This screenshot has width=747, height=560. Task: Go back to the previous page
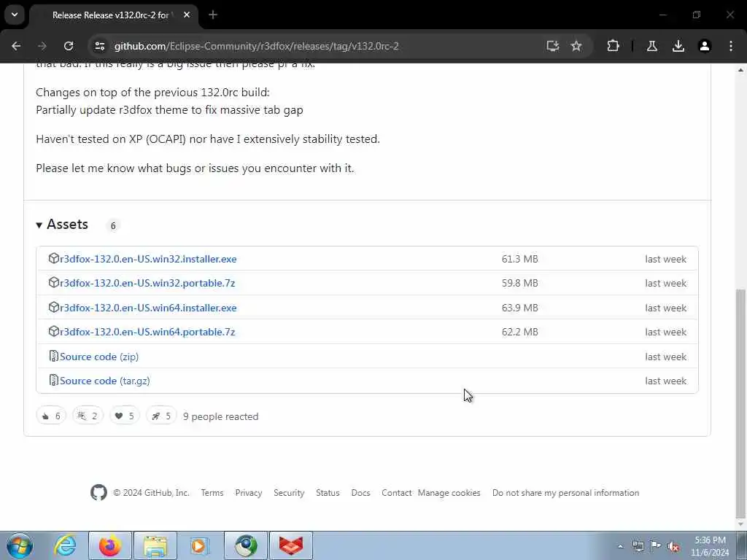(x=16, y=46)
